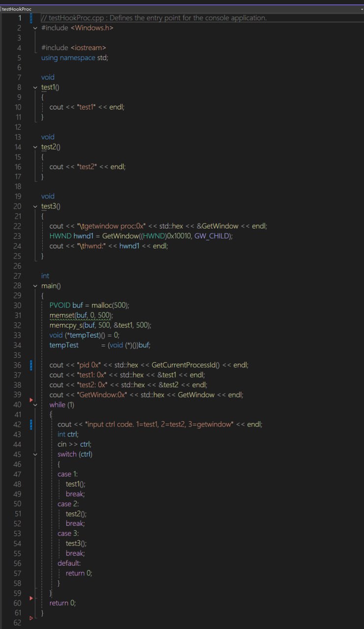Click the 'void (*tempTest)() = 0;' line
Image resolution: width=364 pixels, height=629 pixels.
coord(84,335)
